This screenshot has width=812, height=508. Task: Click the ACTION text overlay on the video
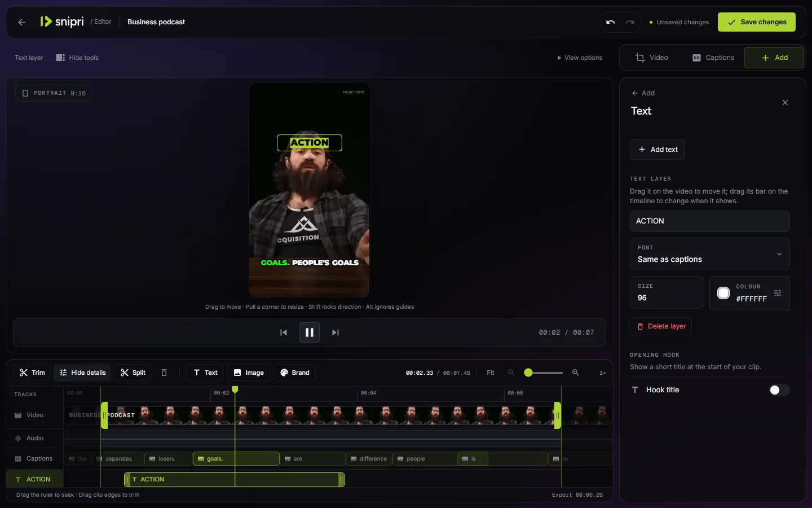(x=310, y=143)
